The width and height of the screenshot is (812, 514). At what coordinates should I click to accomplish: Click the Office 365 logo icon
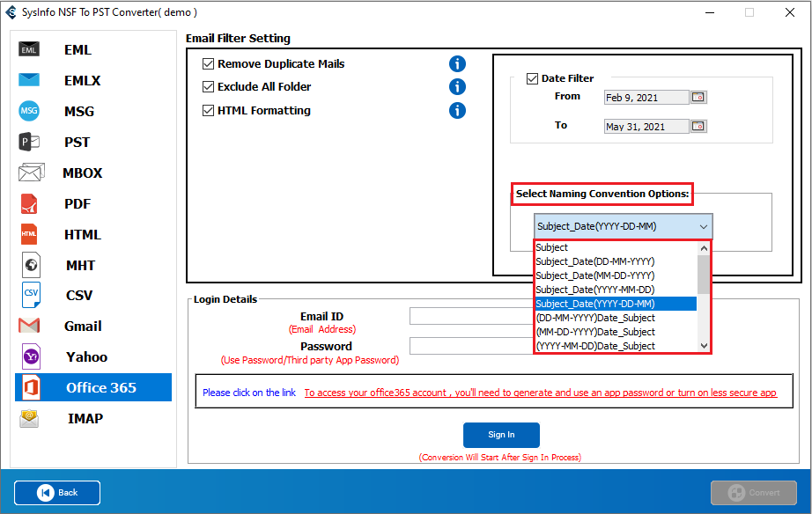(x=31, y=387)
